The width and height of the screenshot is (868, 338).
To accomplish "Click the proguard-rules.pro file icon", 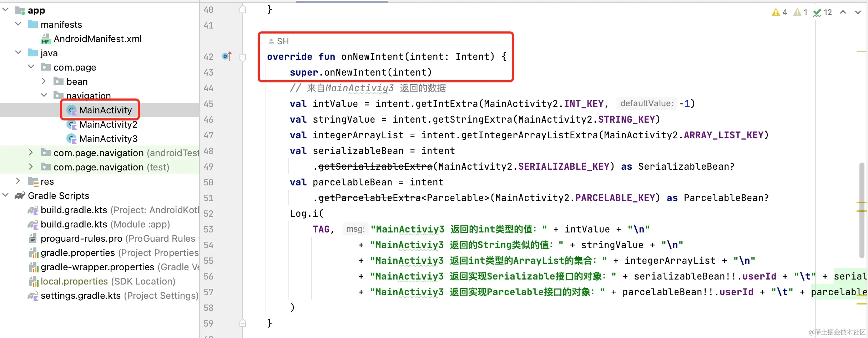I will click(x=33, y=238).
